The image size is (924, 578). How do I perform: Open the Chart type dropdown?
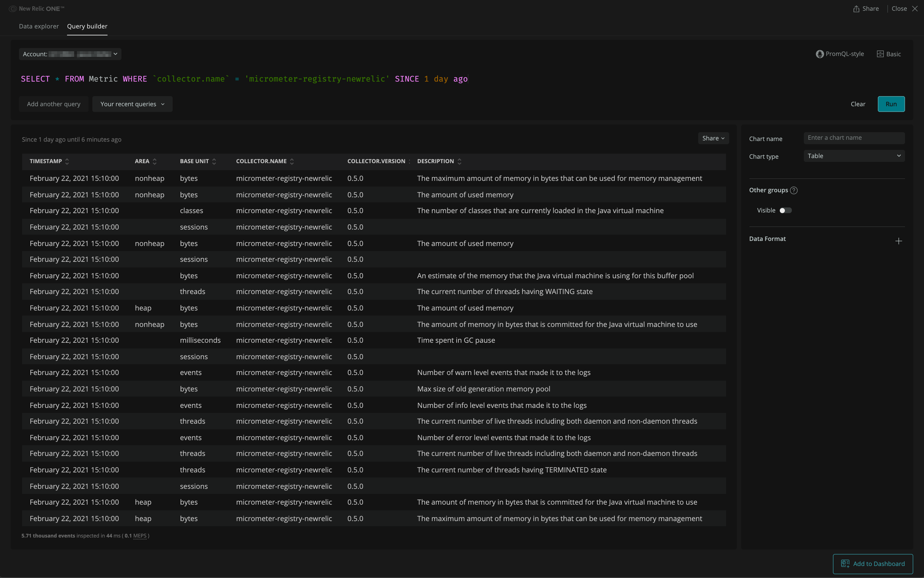(854, 156)
